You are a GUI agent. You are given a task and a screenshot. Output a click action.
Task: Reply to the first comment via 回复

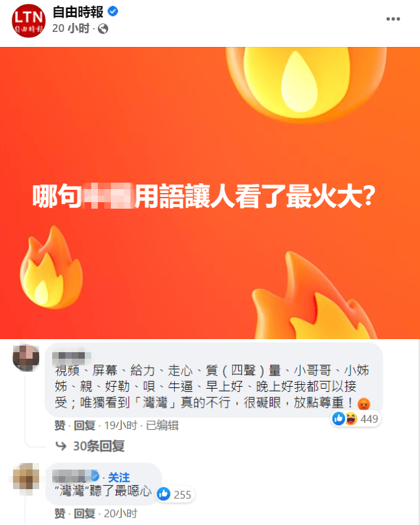(x=85, y=426)
